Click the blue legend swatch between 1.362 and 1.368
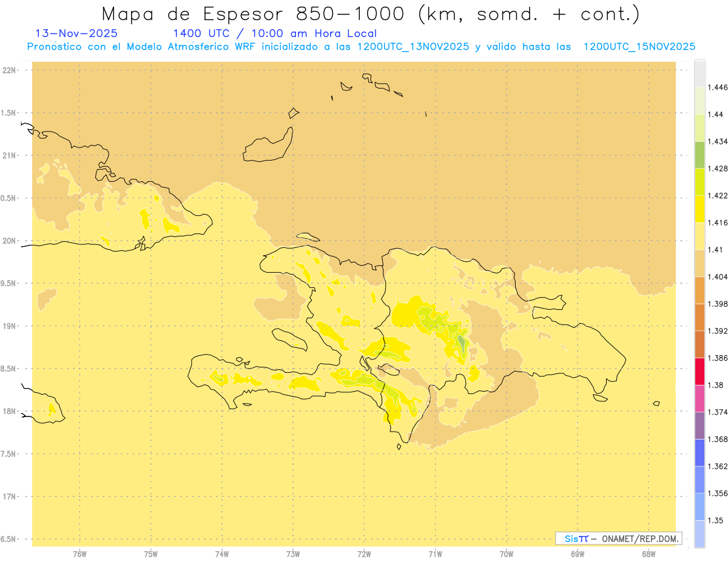728x562 pixels. 699,452
